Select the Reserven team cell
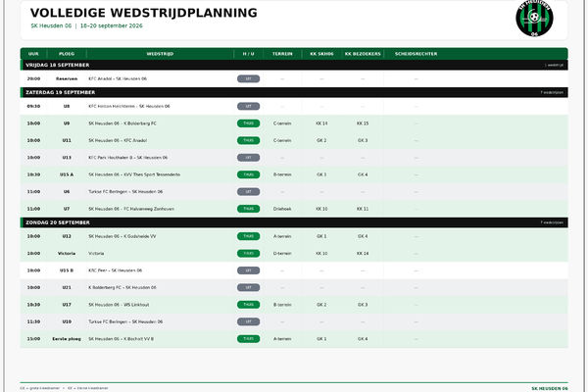The width and height of the screenshot is (588, 392). click(67, 78)
